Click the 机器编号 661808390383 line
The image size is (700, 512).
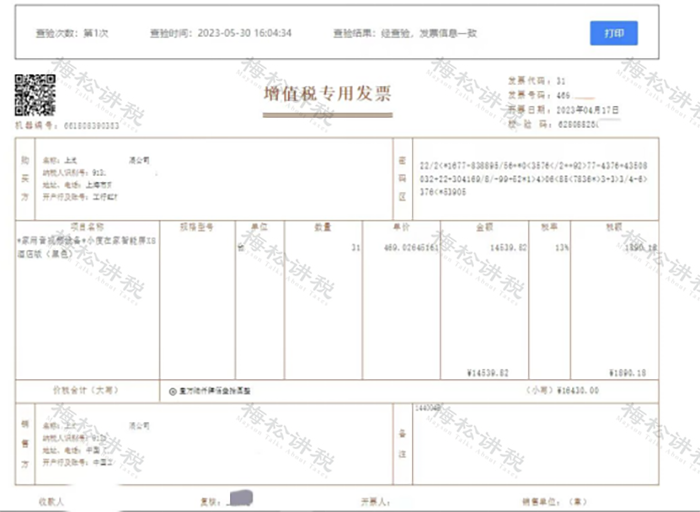click(x=67, y=126)
